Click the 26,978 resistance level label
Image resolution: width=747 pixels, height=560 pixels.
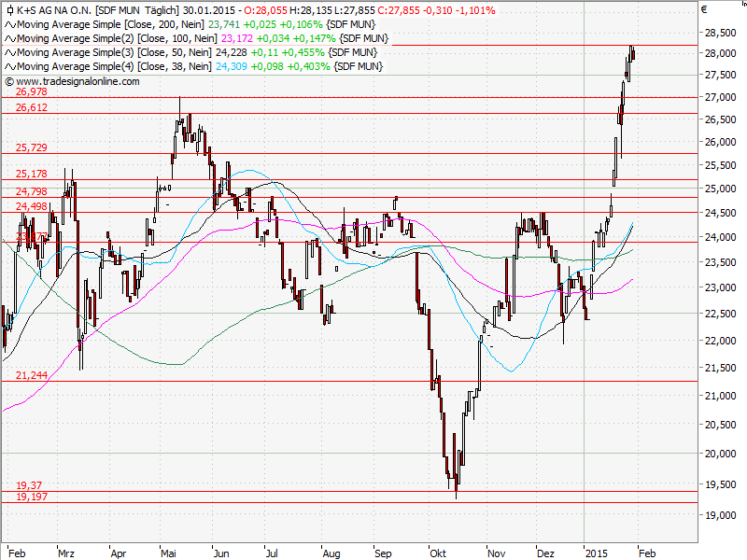pos(32,92)
